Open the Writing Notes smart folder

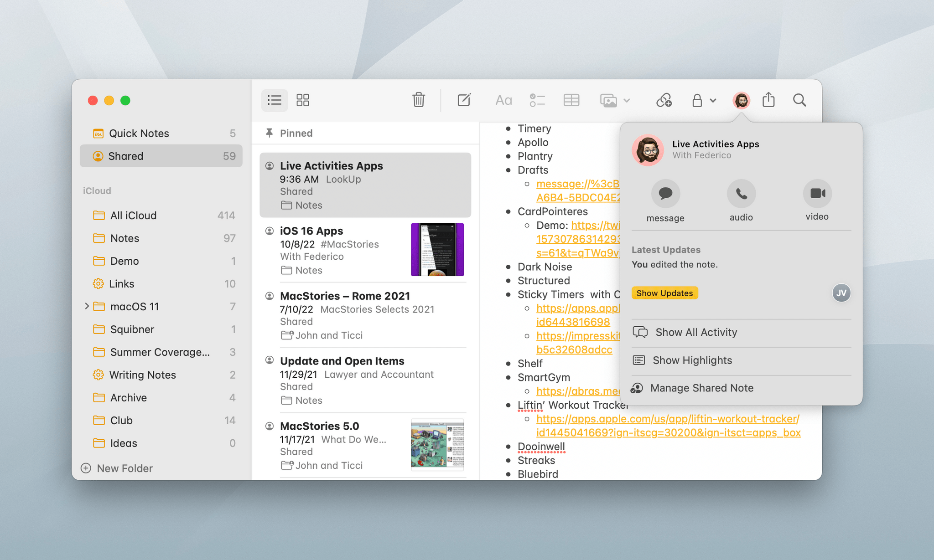[x=161, y=375]
